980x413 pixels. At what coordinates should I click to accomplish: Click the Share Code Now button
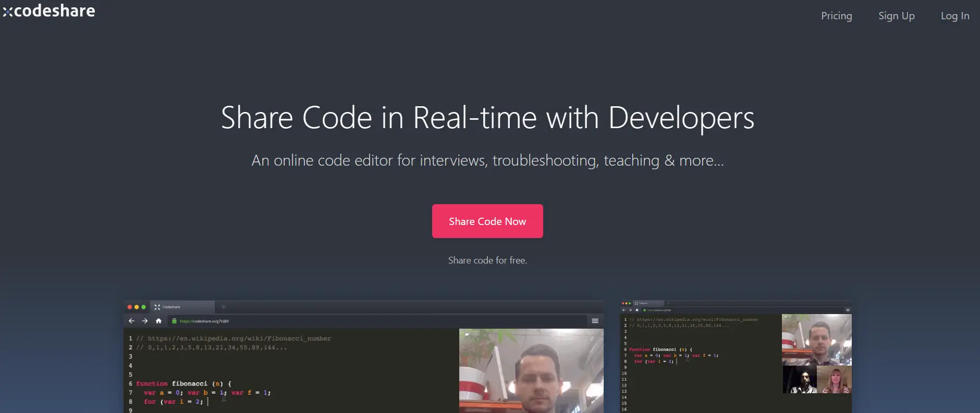(487, 221)
